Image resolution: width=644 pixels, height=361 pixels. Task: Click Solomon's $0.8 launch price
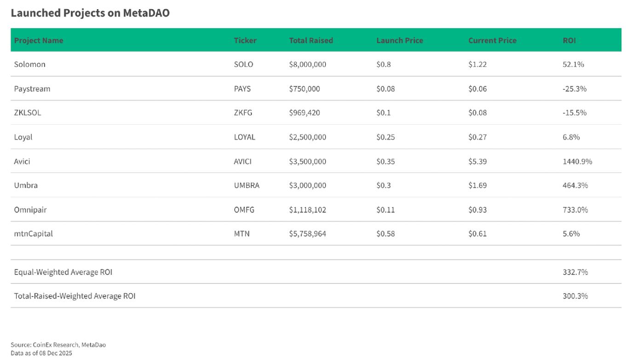383,64
